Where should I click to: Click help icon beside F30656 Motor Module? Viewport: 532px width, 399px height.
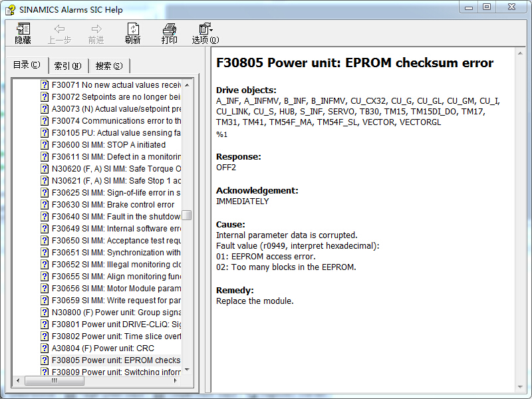click(x=45, y=288)
